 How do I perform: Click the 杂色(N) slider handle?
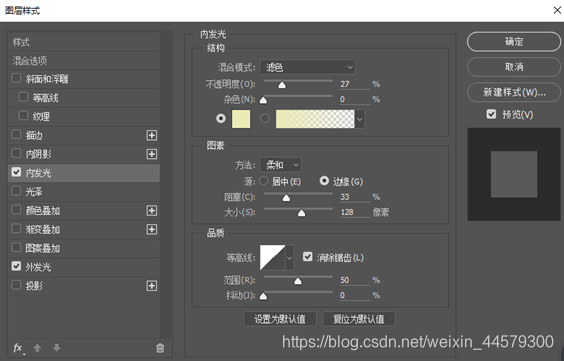pos(263,100)
